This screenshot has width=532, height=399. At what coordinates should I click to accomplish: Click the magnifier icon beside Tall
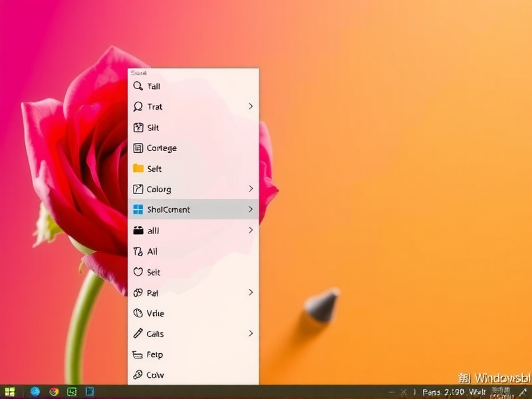138,86
